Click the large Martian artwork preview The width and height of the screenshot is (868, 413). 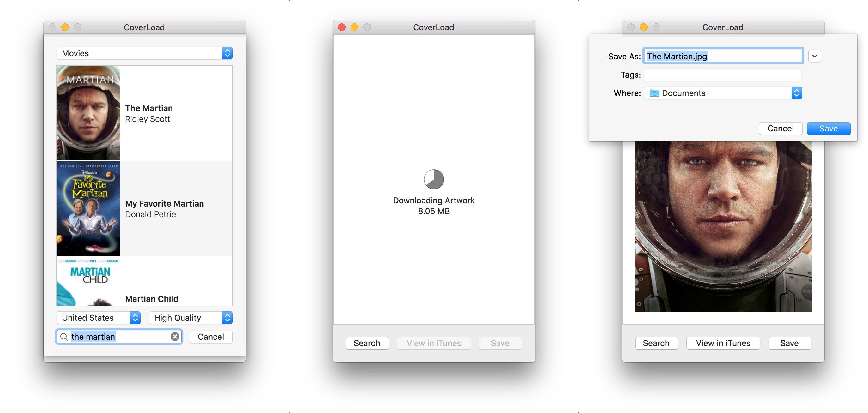[x=723, y=226]
